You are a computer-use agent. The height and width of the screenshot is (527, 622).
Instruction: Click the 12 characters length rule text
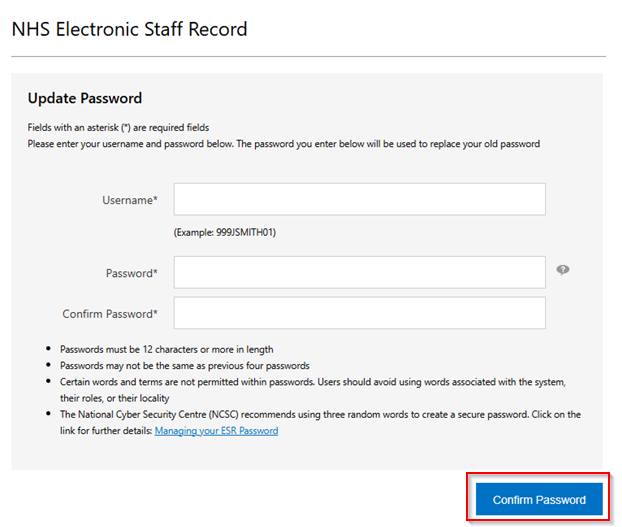[166, 350]
